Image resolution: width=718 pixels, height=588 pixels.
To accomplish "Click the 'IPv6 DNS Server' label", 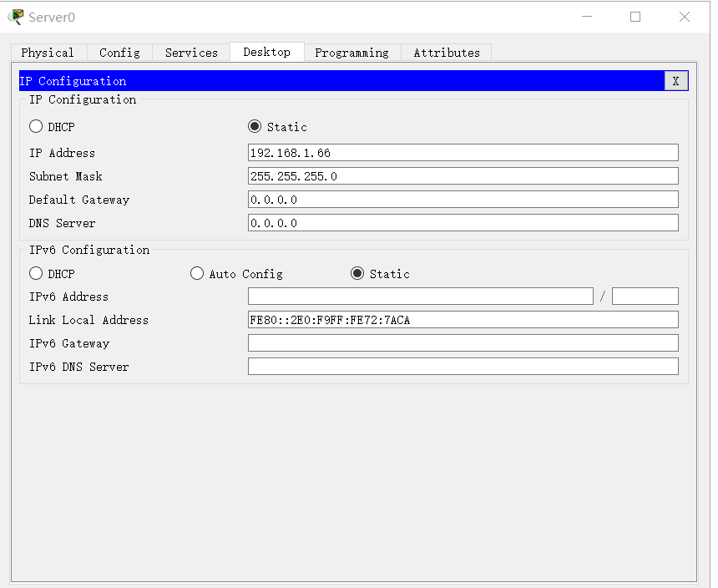I will click(78, 367).
